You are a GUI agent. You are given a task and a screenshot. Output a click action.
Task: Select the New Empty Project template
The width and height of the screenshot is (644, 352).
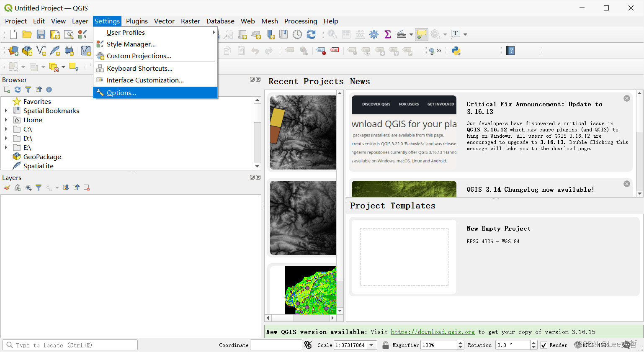click(x=495, y=256)
